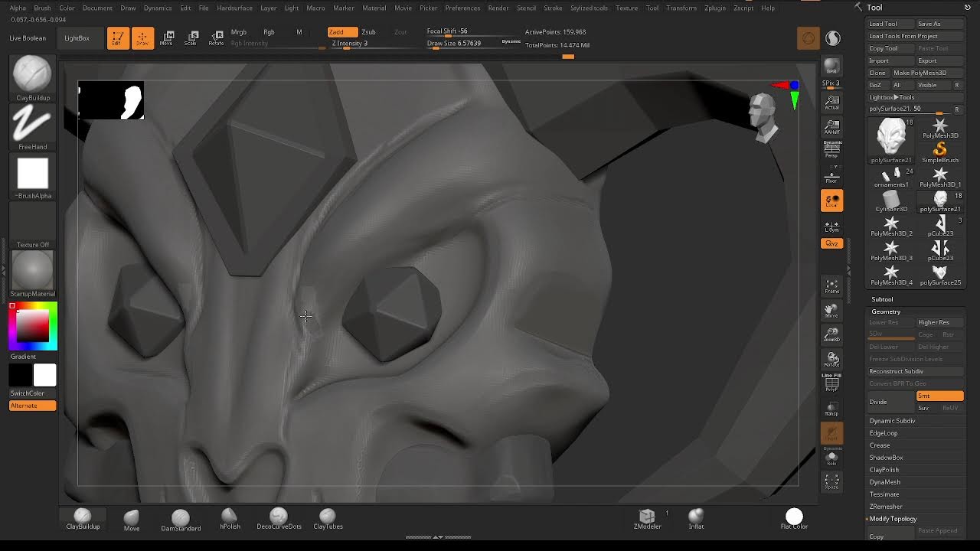The width and height of the screenshot is (980, 551).
Task: Click the Actual size icon
Action: [x=831, y=103]
